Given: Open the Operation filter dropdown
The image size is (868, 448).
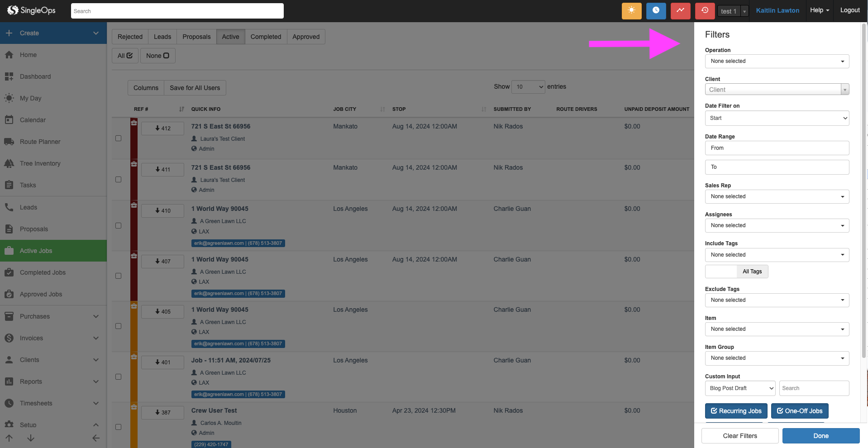Looking at the screenshot, I should coord(777,61).
